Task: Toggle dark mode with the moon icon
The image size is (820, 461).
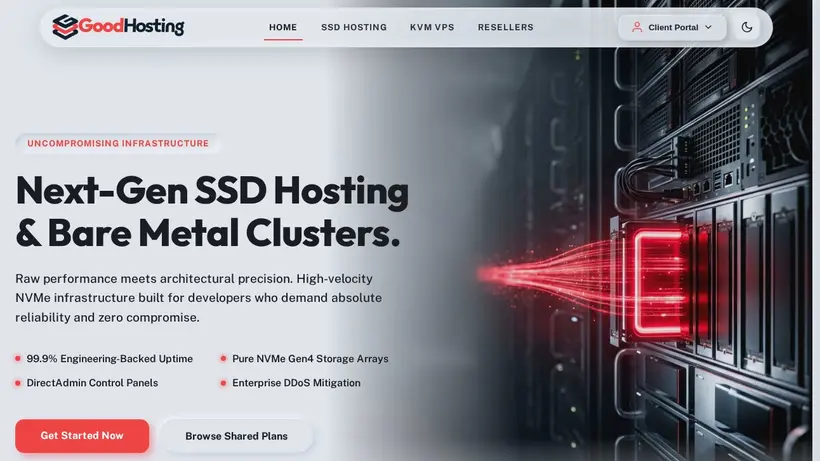Action: [x=747, y=27]
